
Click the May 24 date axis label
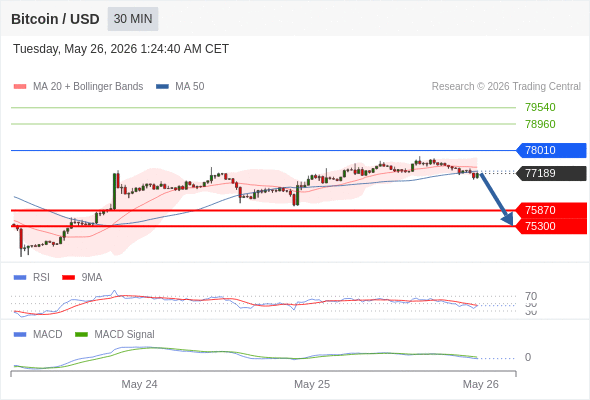(139, 384)
